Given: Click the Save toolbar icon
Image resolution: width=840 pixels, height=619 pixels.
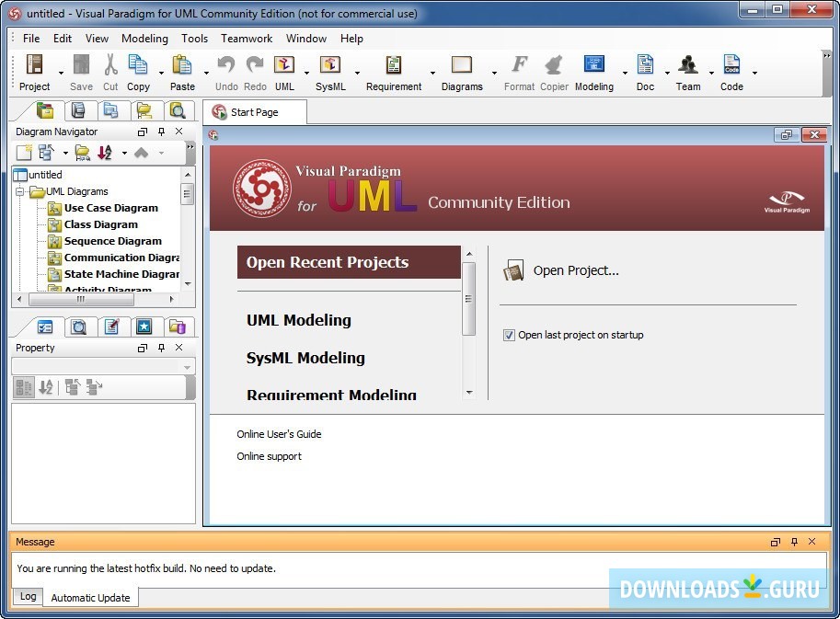Looking at the screenshot, I should pos(82,64).
